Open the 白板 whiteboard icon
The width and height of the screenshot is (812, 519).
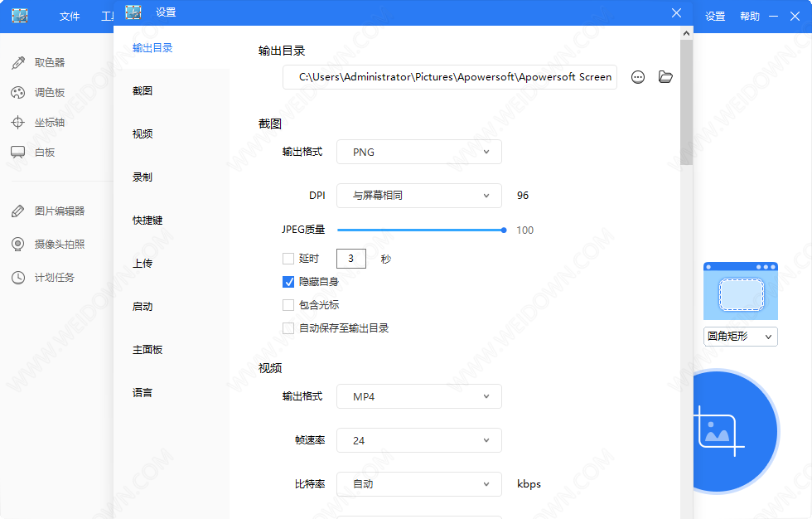pyautogui.click(x=18, y=153)
